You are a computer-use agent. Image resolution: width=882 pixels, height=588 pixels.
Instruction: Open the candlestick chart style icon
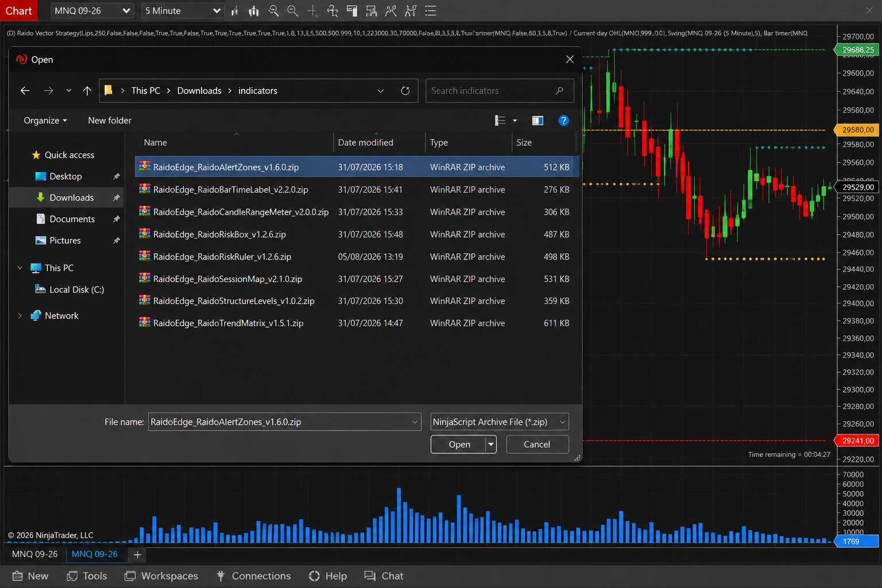(x=253, y=11)
